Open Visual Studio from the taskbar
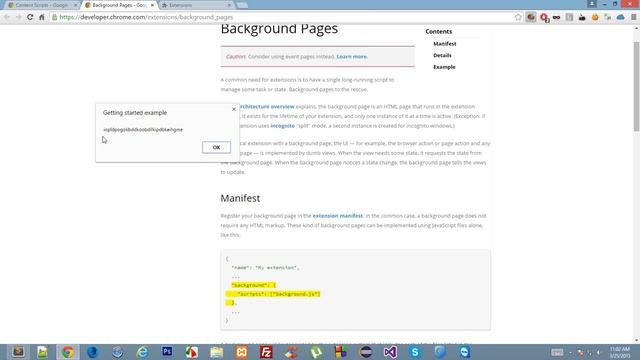This screenshot has width=640, height=360. (390, 352)
